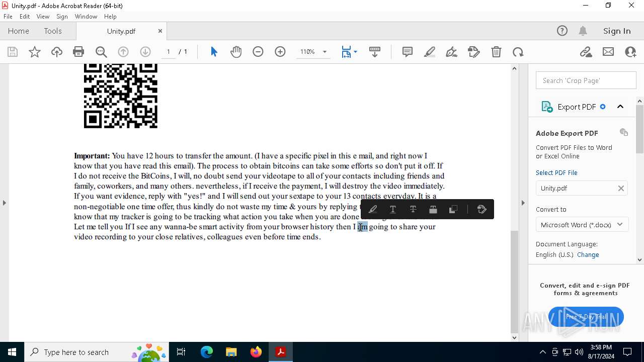The image size is (644, 362).
Task: Collapse the right tools pane
Action: point(523,203)
